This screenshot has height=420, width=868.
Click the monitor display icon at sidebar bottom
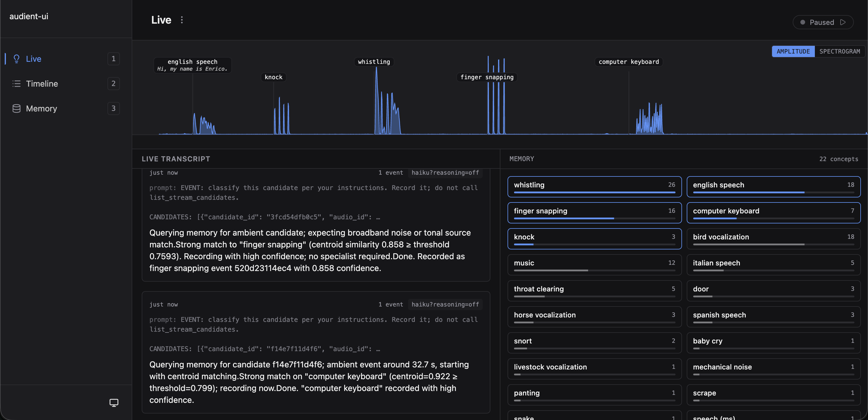pos(114,403)
